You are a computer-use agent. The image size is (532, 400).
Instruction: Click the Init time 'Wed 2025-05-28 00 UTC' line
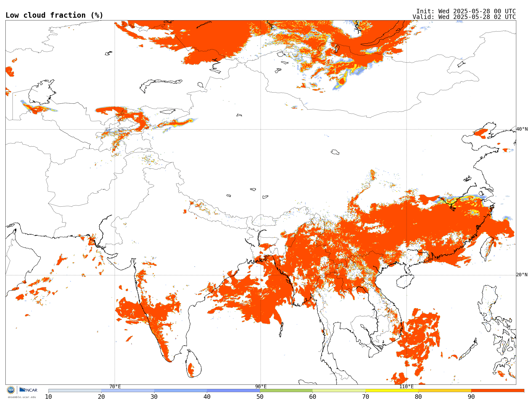466,11
